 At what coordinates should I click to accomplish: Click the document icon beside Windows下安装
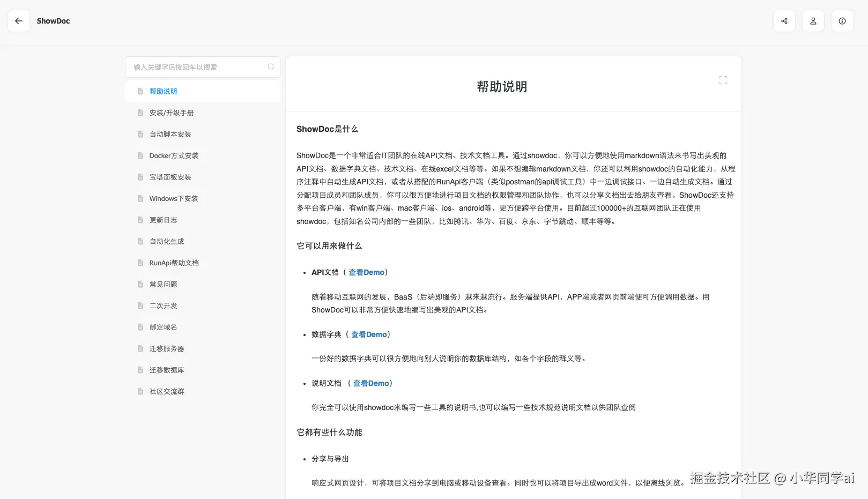point(140,198)
